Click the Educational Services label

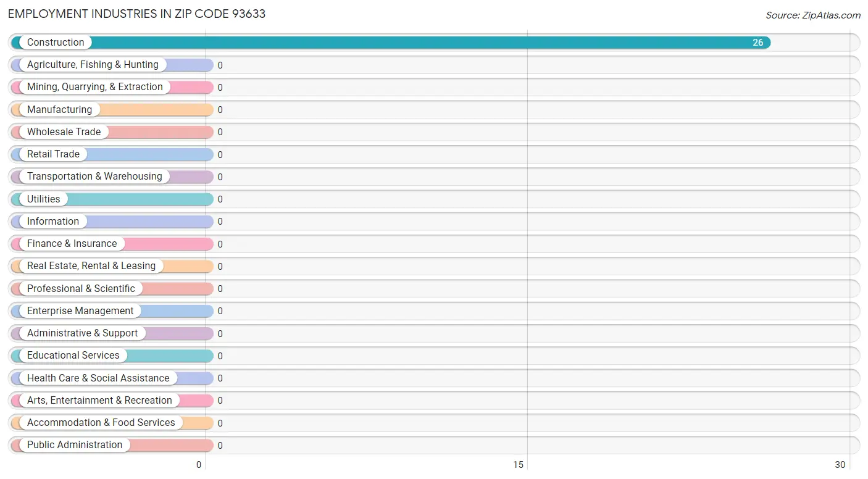click(73, 356)
